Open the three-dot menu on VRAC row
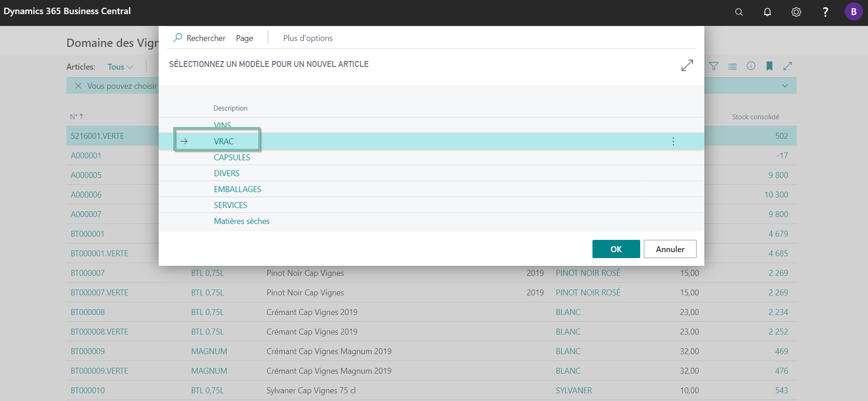The image size is (868, 401). (x=673, y=142)
